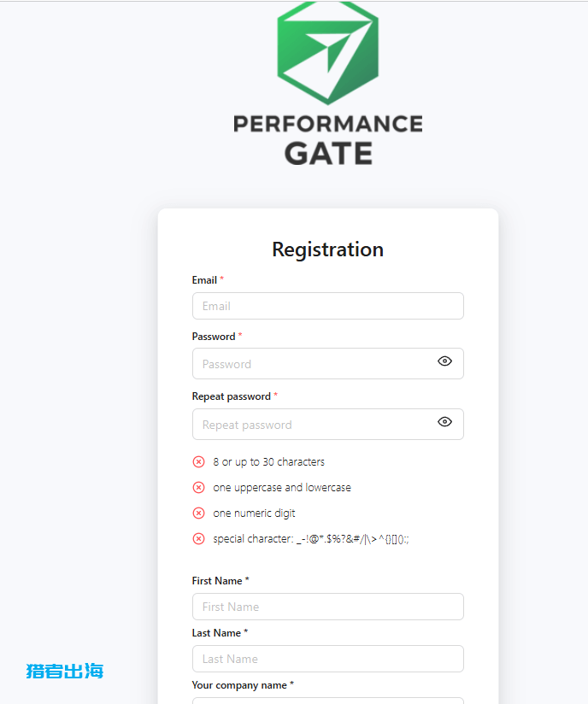Show password using eye icon in Password field
The height and width of the screenshot is (704, 588).
pos(444,361)
